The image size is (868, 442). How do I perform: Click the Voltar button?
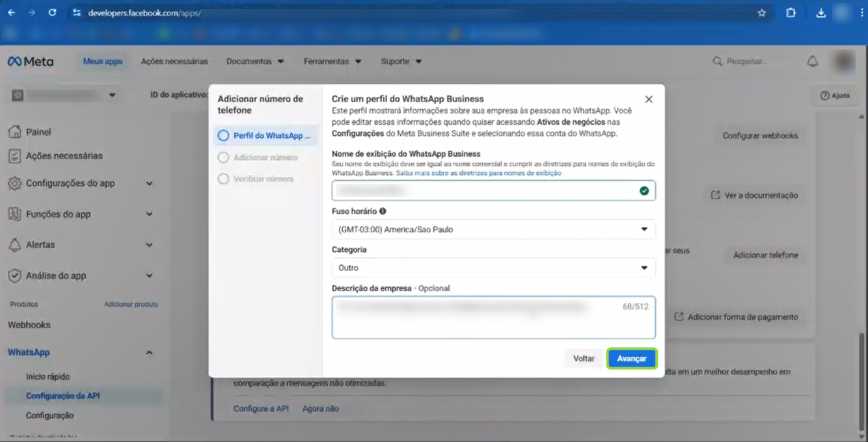584,359
